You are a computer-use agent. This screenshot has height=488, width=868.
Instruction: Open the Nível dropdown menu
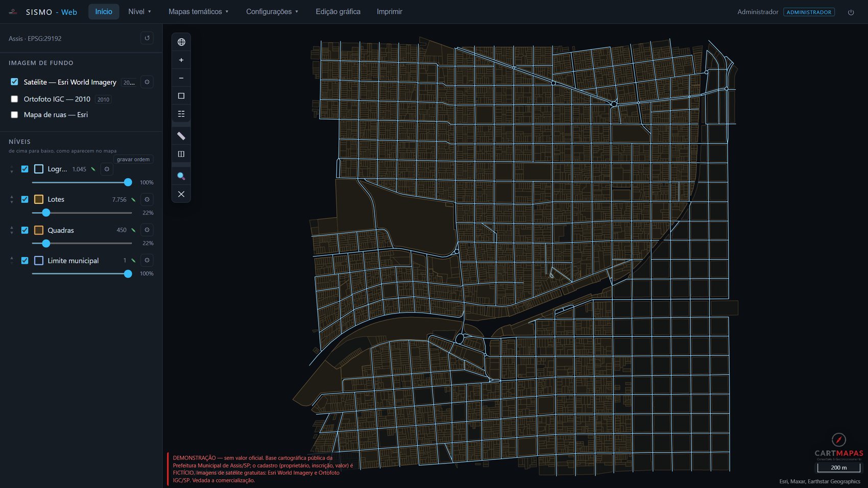coord(139,12)
